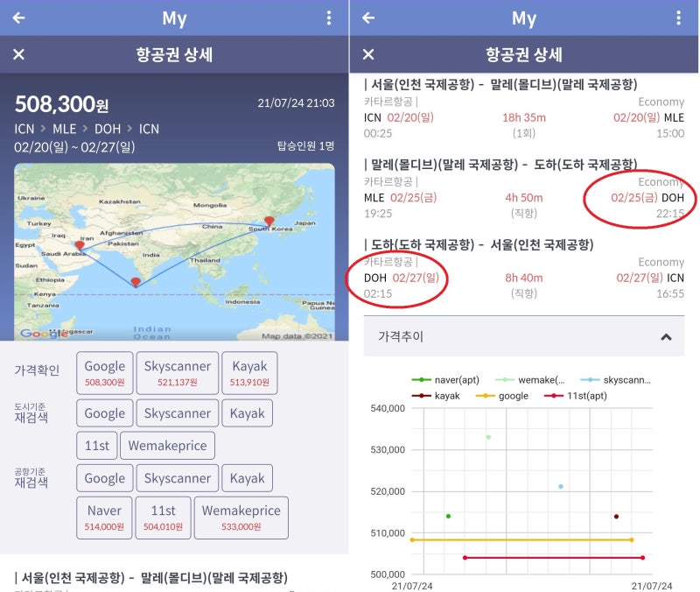
Task: Check Skyscanner price 521,137원
Action: click(x=178, y=373)
